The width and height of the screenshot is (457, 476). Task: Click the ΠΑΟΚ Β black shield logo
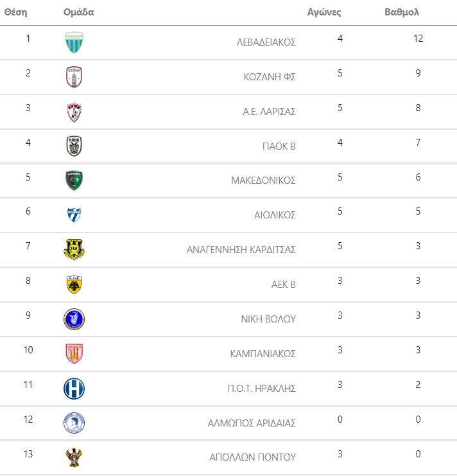point(74,146)
